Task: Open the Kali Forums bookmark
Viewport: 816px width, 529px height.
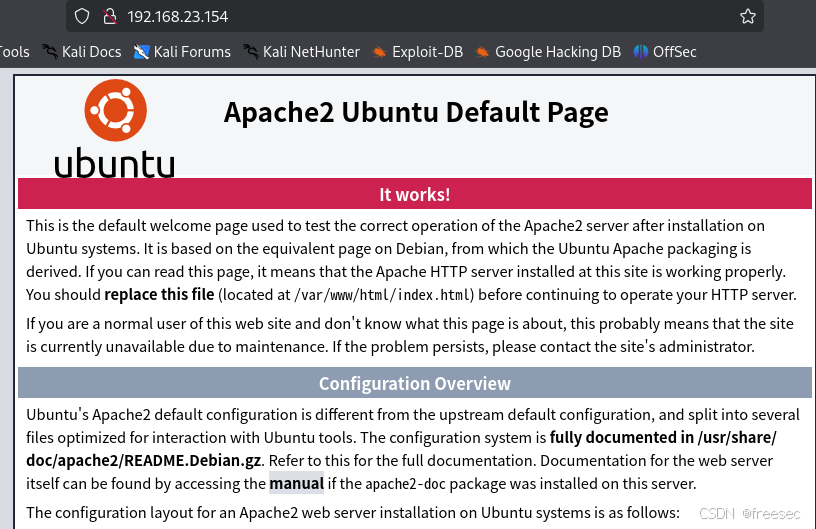Action: [x=182, y=52]
